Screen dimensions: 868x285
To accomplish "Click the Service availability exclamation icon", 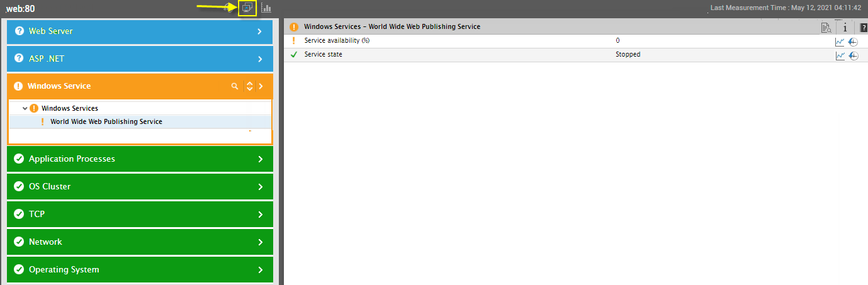I will click(x=293, y=41).
